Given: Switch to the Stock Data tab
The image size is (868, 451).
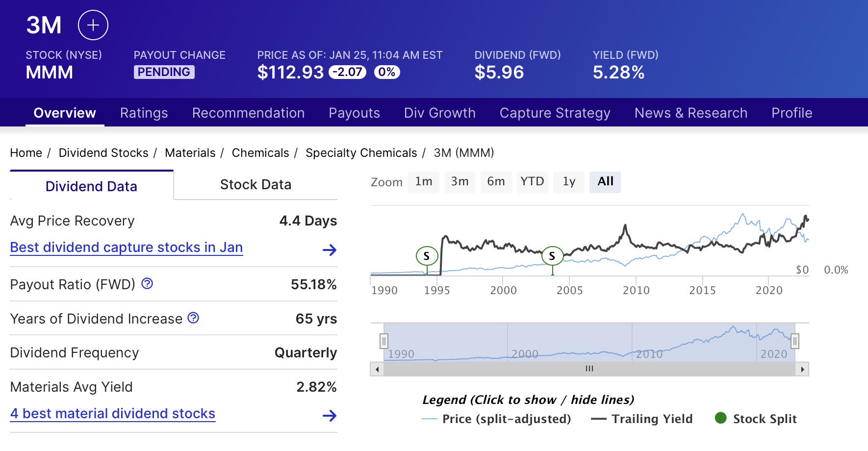Looking at the screenshot, I should tap(255, 185).
